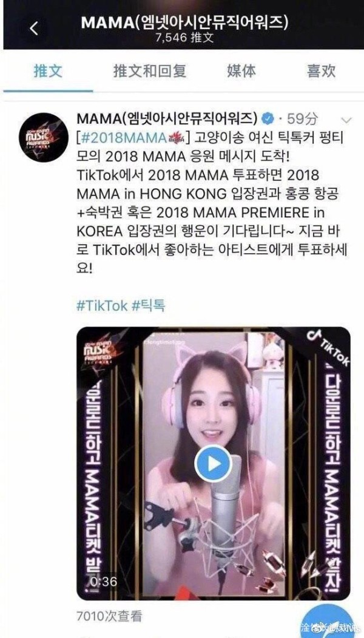Open the 喜欢 tab
Image resolution: width=364 pixels, height=638 pixels.
pos(321,71)
